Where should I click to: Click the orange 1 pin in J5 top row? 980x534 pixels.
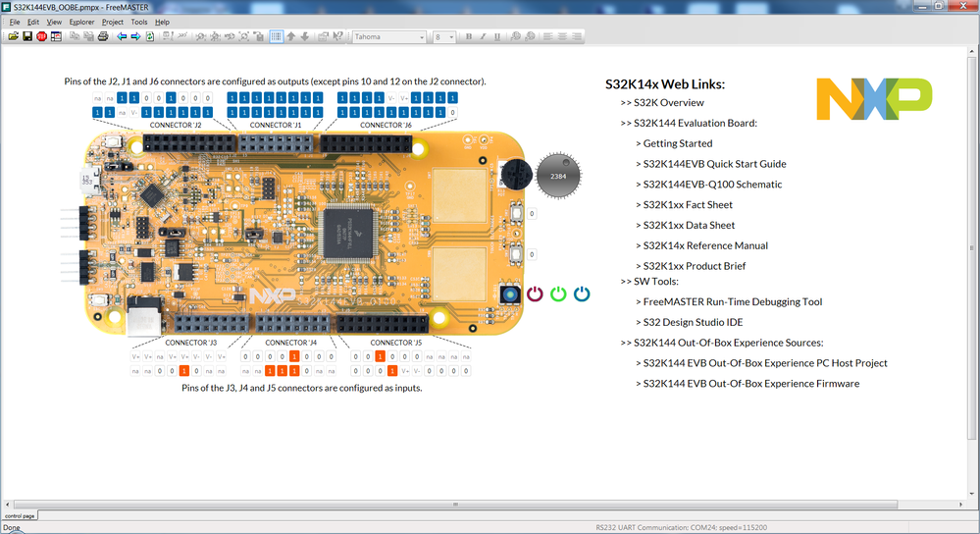point(380,356)
